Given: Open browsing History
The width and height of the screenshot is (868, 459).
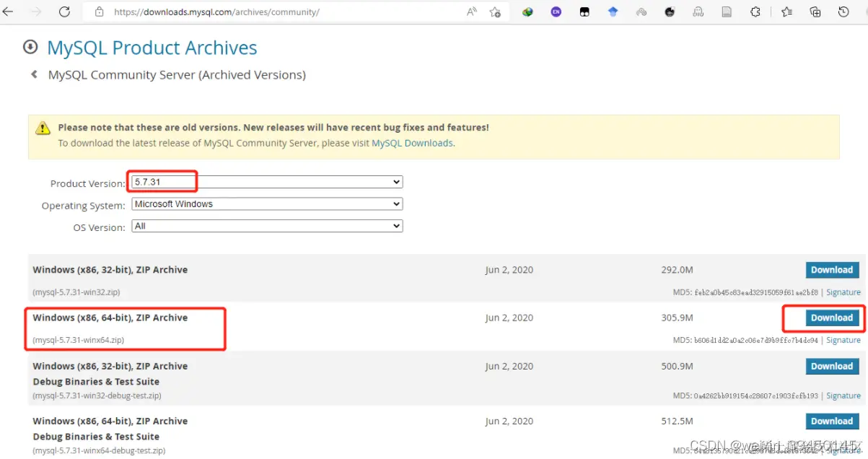Looking at the screenshot, I should (843, 12).
